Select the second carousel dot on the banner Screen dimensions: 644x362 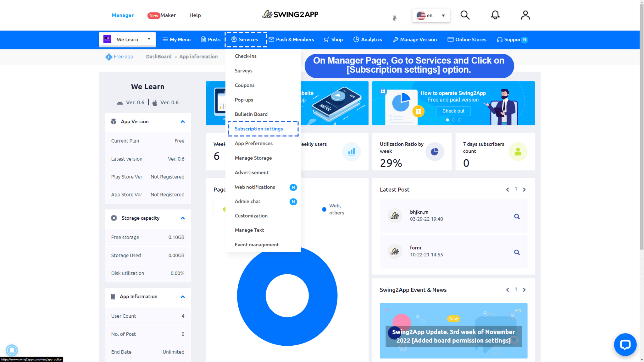coord(453,120)
